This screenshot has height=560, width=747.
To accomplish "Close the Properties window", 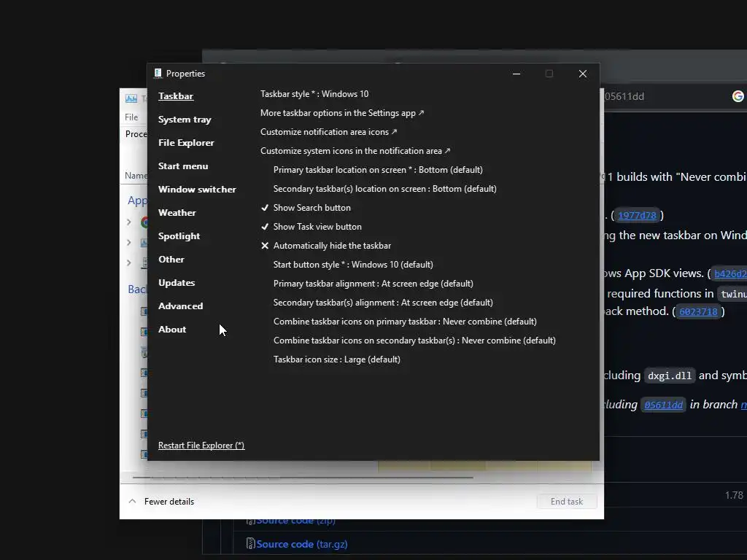I will [x=582, y=74].
